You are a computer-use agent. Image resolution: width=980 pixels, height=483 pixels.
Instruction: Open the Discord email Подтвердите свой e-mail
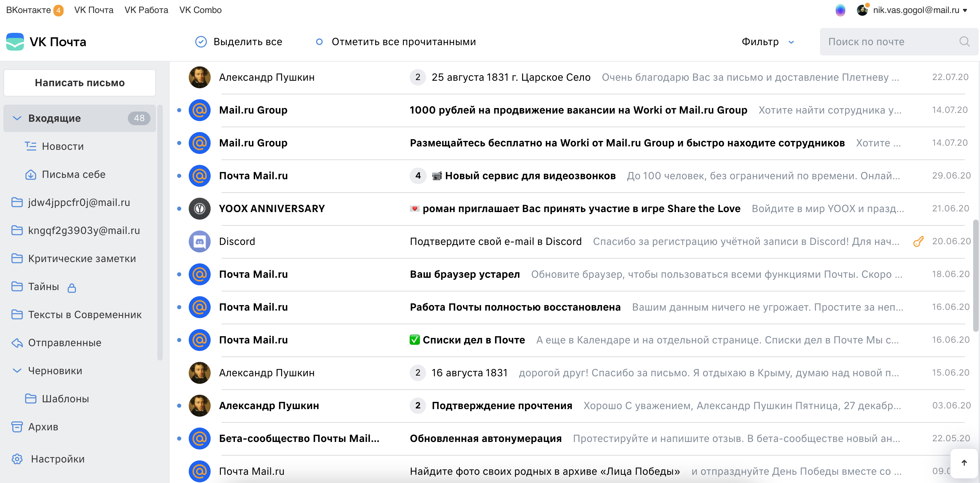pyautogui.click(x=495, y=241)
